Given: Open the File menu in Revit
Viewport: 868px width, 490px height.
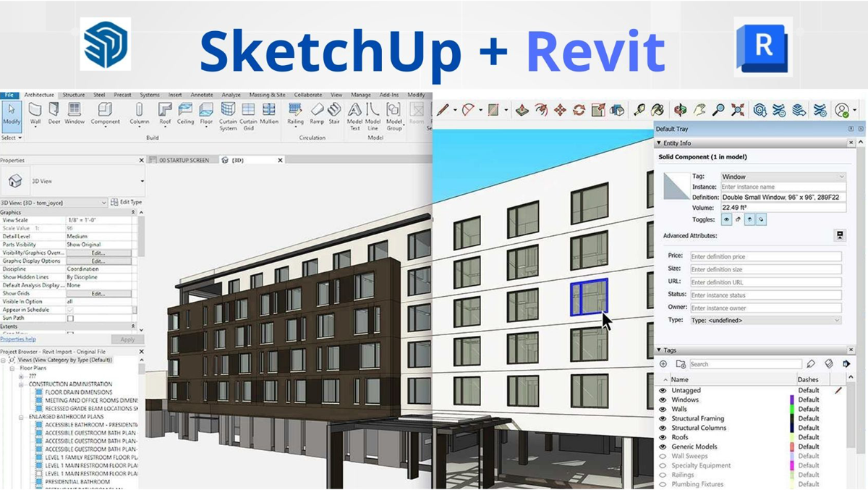Looking at the screenshot, I should click(x=9, y=95).
